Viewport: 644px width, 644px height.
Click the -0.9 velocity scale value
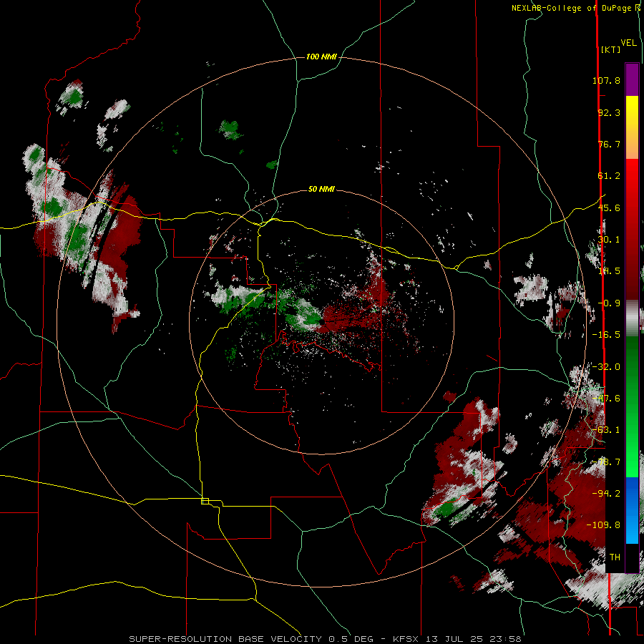tap(609, 303)
